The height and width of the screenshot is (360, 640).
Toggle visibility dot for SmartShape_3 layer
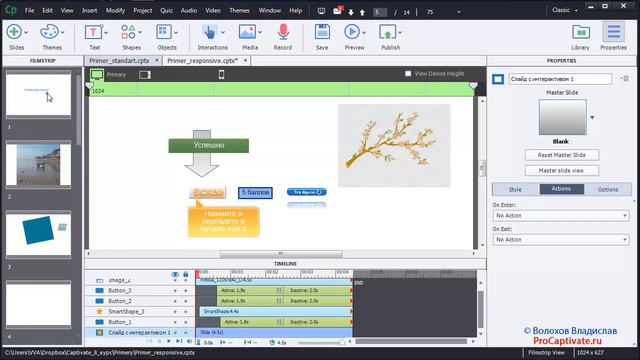tap(175, 311)
